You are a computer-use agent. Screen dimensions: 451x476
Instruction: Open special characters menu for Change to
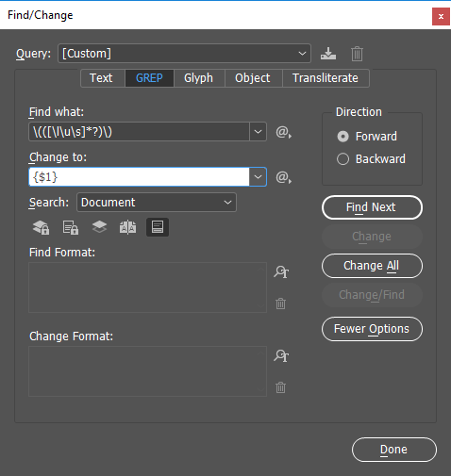tap(283, 177)
